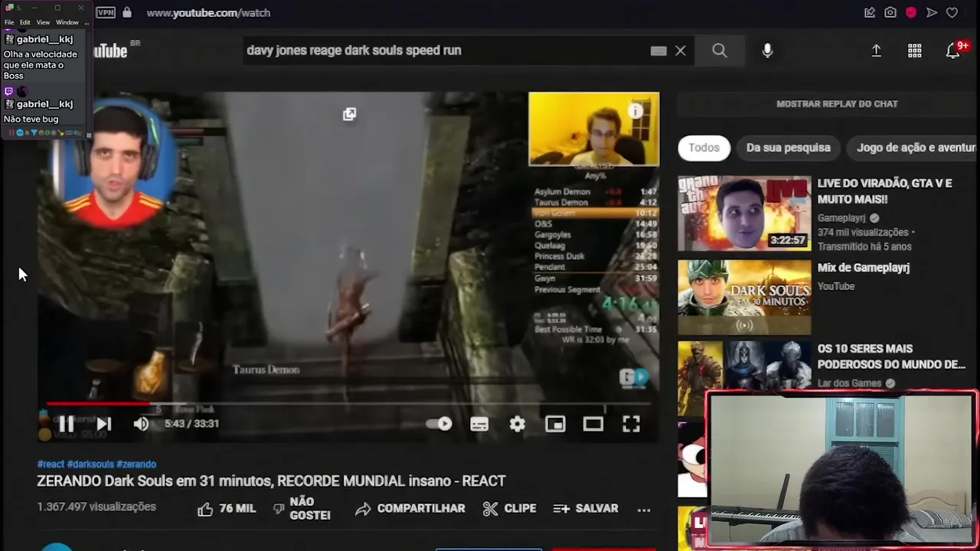The height and width of the screenshot is (551, 980).
Task: Open the Mix de Gameplayrj title
Action: coord(863,268)
